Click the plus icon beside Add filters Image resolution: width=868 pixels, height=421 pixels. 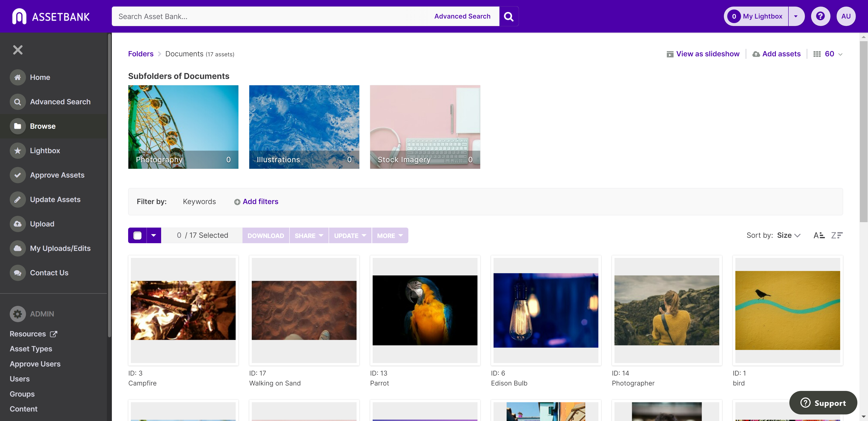[x=237, y=202]
